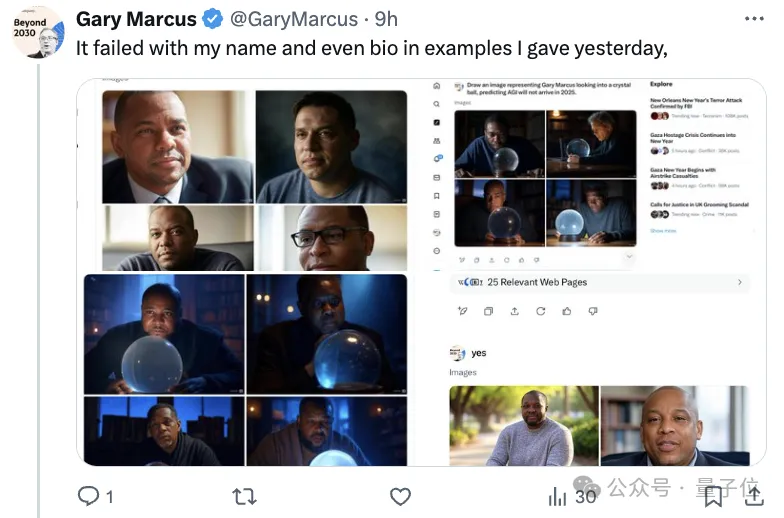Click the blue verified badge

pos(213,19)
